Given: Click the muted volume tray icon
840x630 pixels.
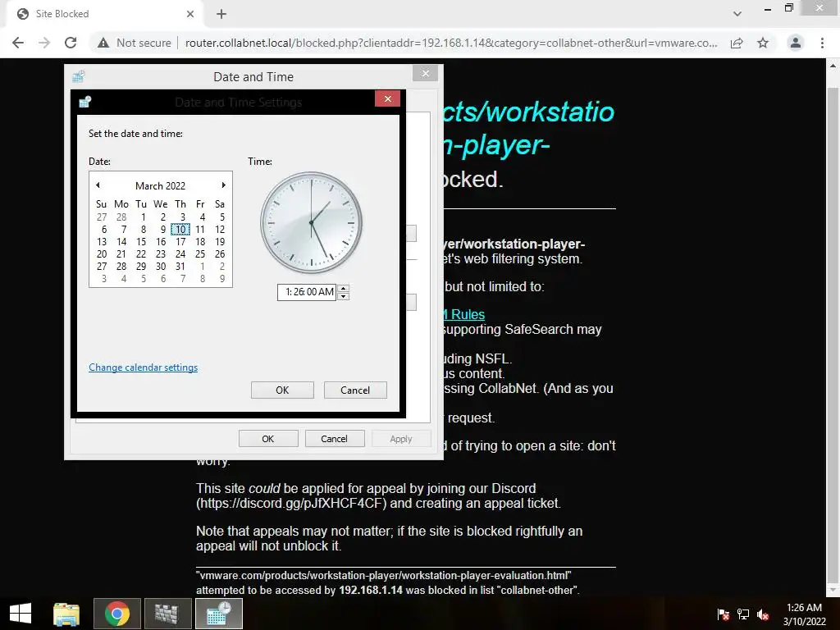Looking at the screenshot, I should pyautogui.click(x=763, y=614).
